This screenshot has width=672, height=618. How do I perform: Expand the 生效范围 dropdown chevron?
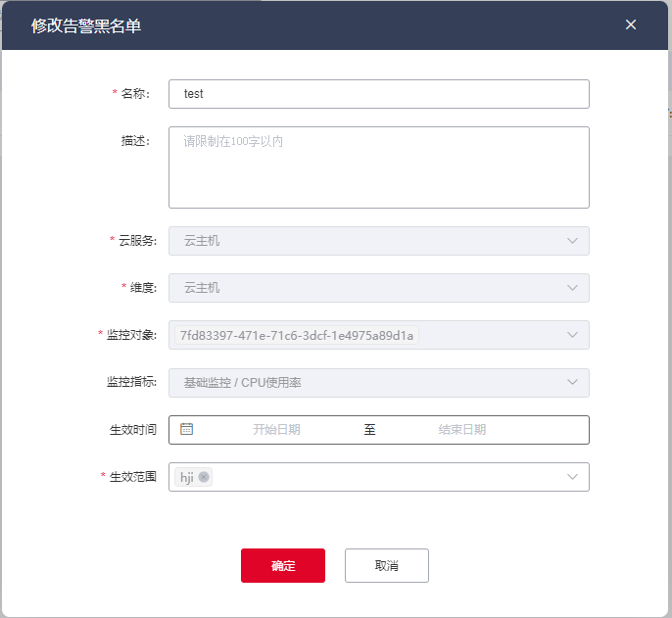pos(572,477)
